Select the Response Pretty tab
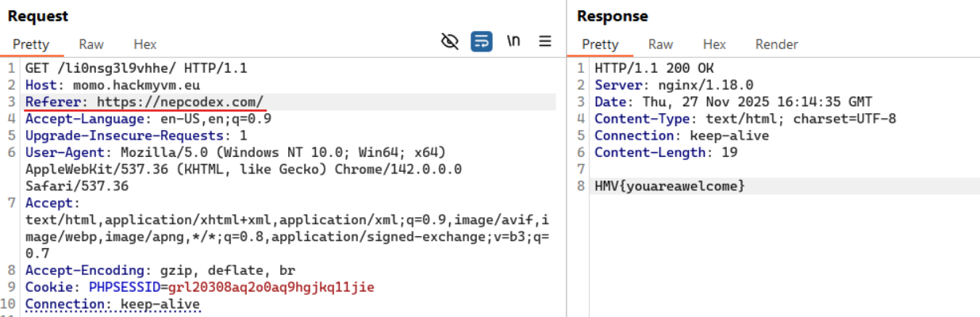The image size is (980, 317). 600,44
